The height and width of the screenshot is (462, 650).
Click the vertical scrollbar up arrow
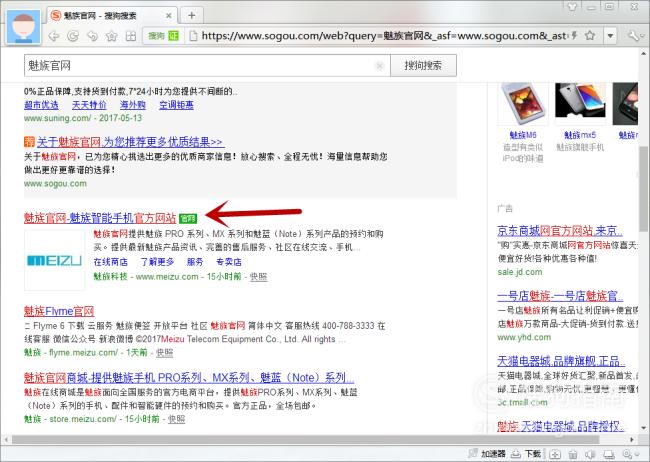click(643, 53)
